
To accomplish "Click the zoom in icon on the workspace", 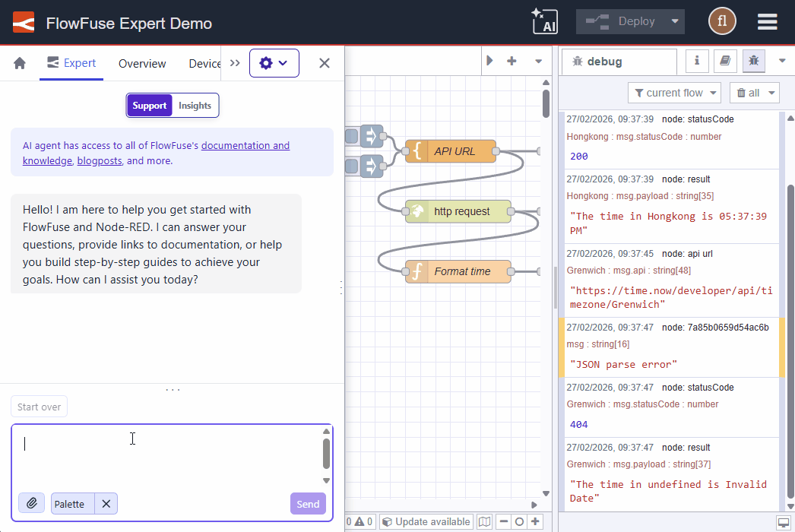I will 536,521.
